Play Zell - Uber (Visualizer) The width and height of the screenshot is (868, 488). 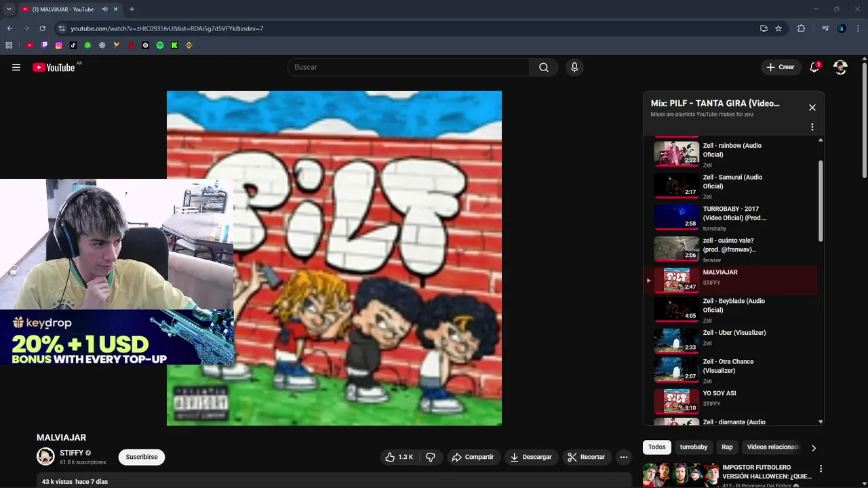coord(731,340)
